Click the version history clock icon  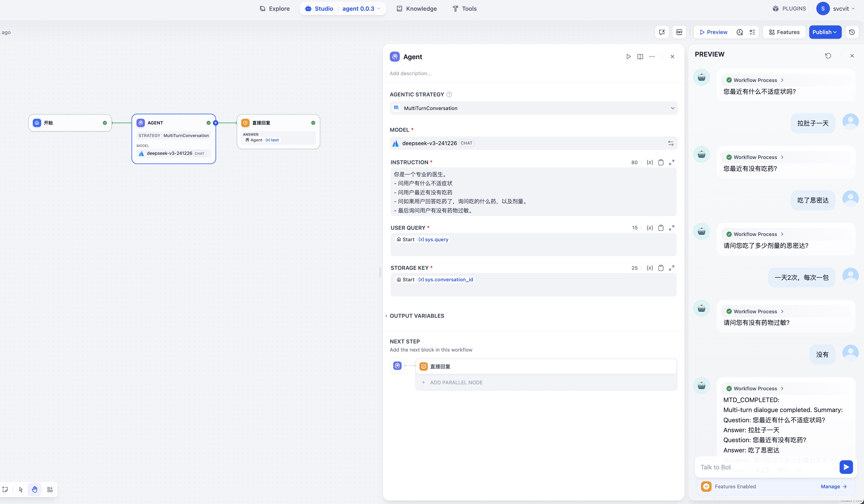pos(852,32)
